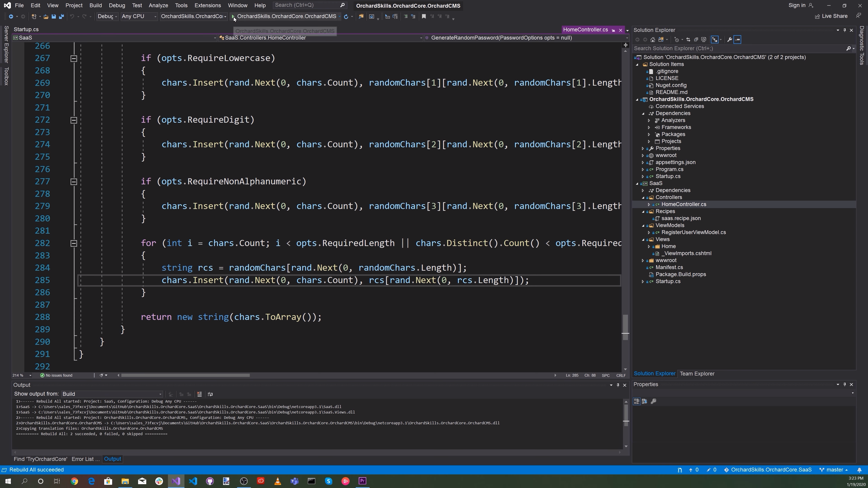Open Show output from Build dropdown
Viewport: 868px width, 488px height.
coord(112,394)
